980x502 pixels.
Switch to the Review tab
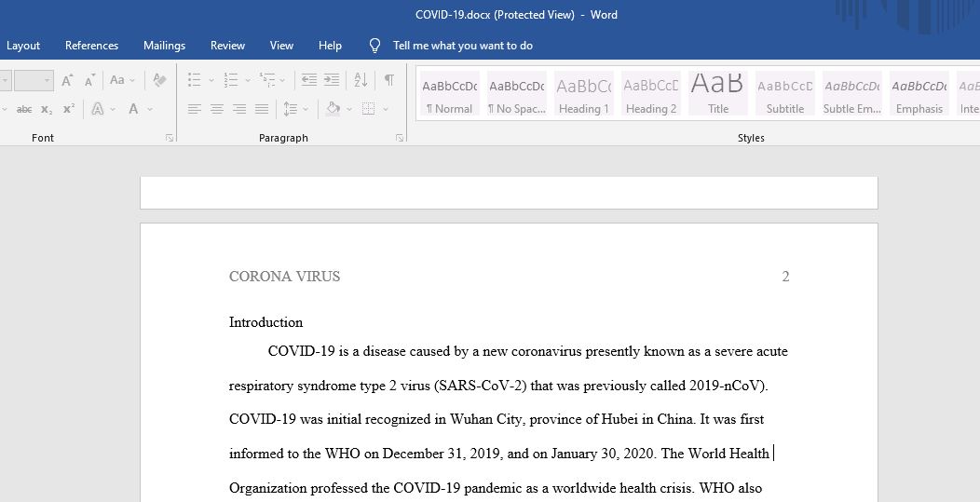tap(227, 46)
